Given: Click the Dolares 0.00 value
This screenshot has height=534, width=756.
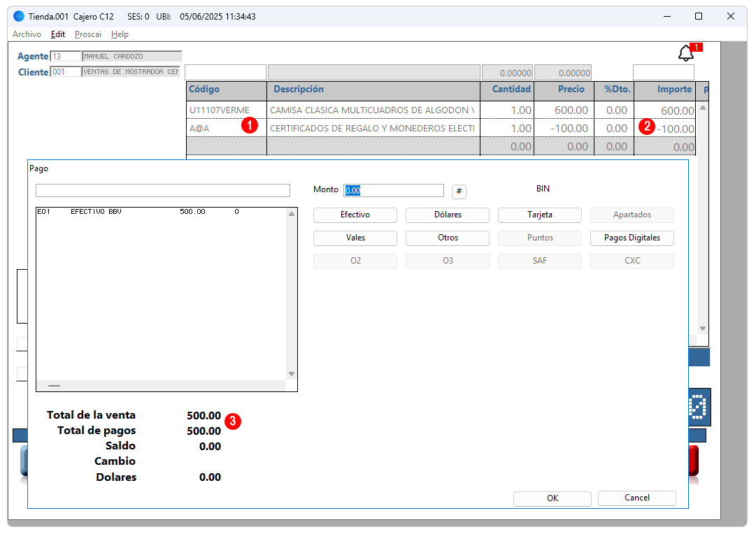Looking at the screenshot, I should 211,477.
